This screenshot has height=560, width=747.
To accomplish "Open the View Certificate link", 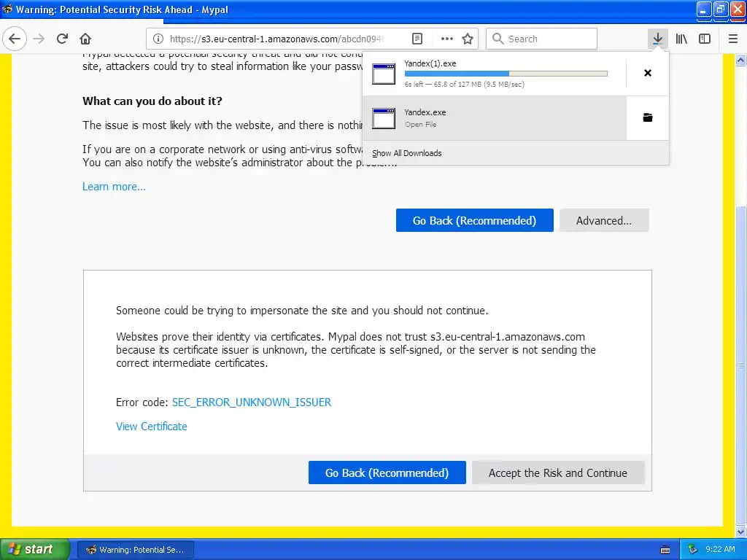I will tap(152, 426).
